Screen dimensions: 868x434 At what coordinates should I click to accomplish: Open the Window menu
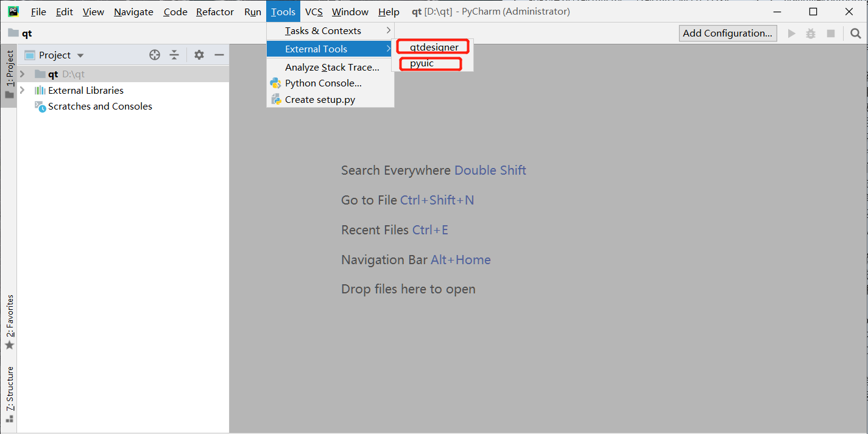coord(350,12)
